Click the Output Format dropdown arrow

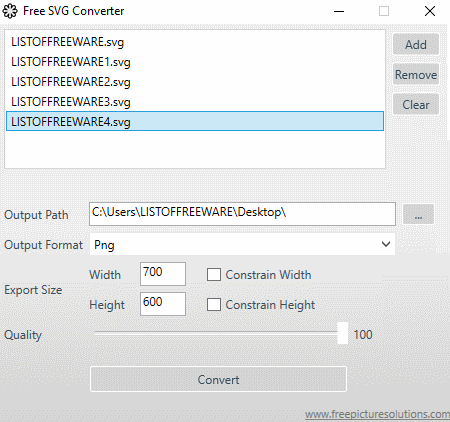point(386,244)
